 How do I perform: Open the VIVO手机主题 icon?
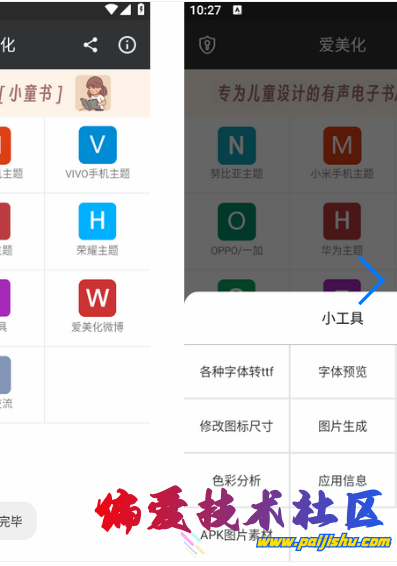(x=97, y=145)
